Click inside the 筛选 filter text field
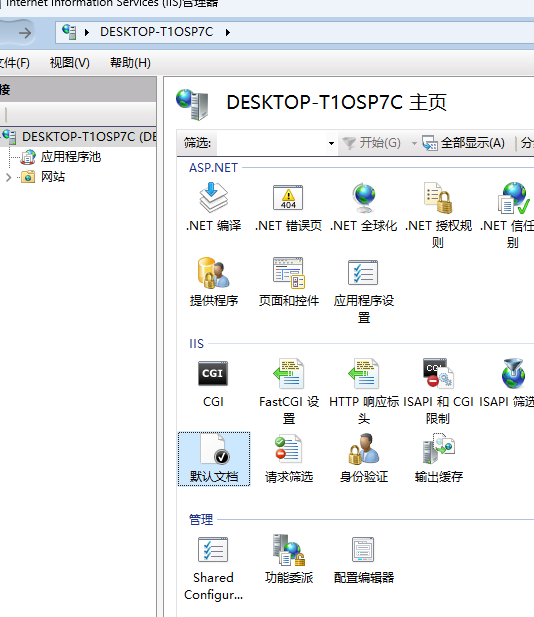Screen dimensions: 534x617 (272, 143)
